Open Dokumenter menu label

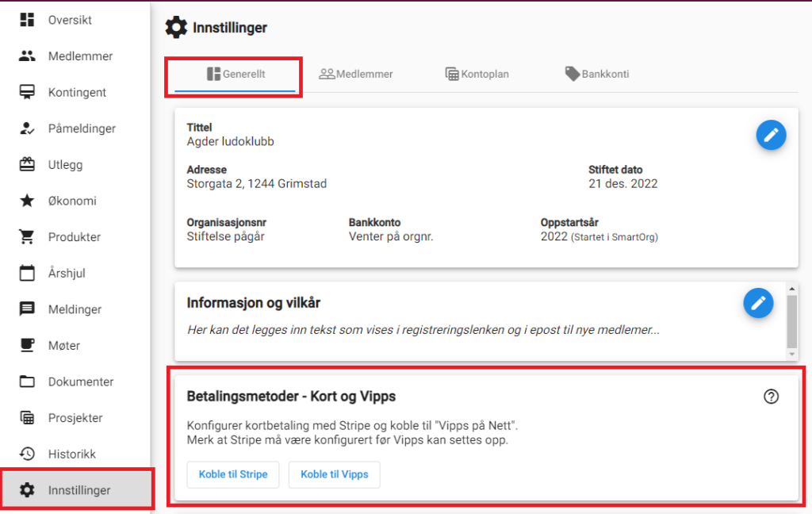pos(81,382)
